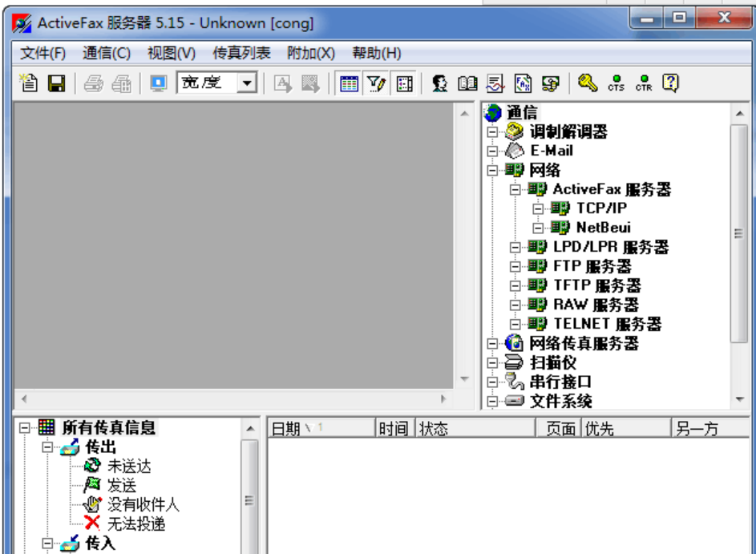Click the new document toolbar icon

point(29,83)
